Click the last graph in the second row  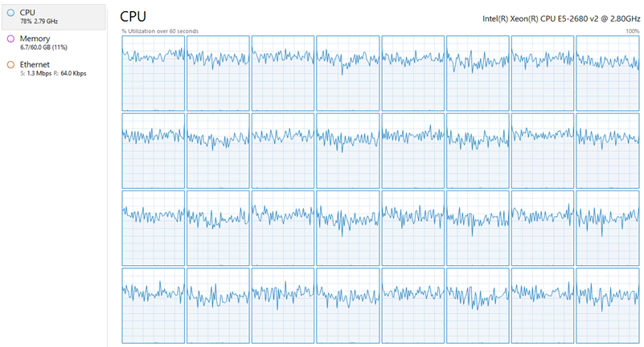pos(607,150)
